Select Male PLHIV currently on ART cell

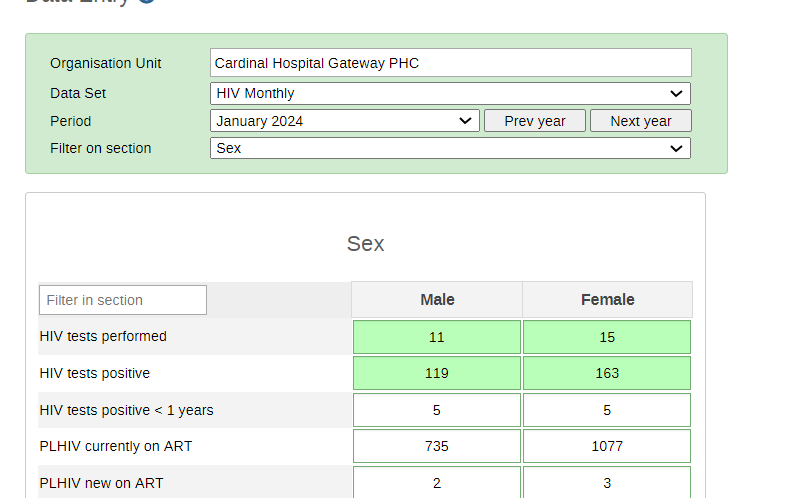pos(437,446)
